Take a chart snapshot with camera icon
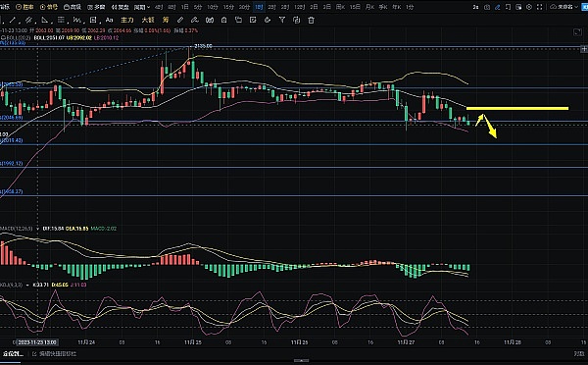Screen dimensions: 588x365 (x=487, y=7)
